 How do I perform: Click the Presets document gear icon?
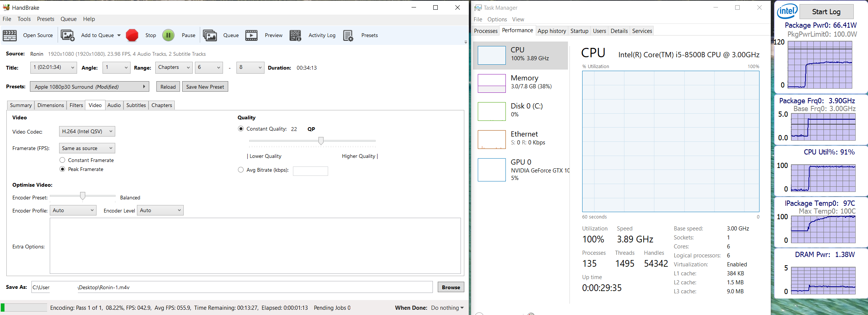(348, 36)
